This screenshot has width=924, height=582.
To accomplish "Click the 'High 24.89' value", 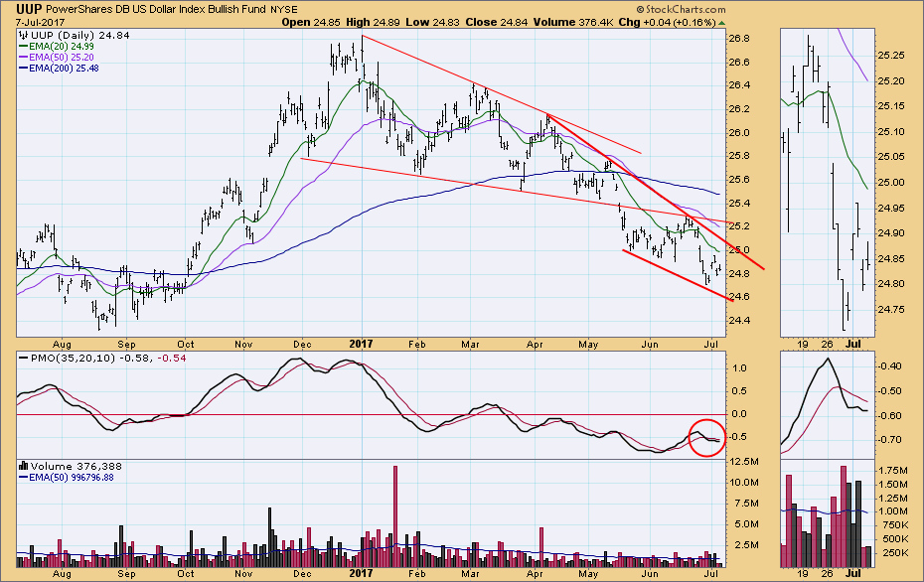I will click(373, 22).
